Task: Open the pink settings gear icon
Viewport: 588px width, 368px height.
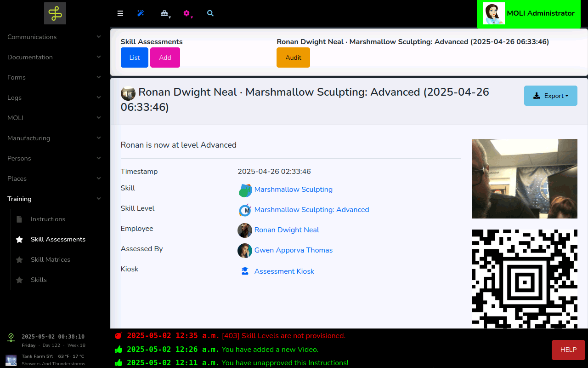Action: [x=187, y=13]
